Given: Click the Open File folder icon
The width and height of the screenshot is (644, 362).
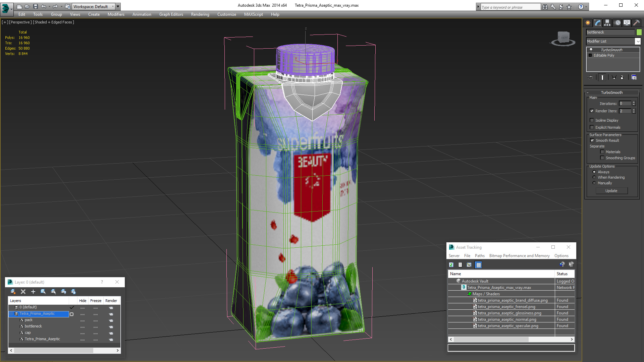Looking at the screenshot, I should [x=27, y=6].
